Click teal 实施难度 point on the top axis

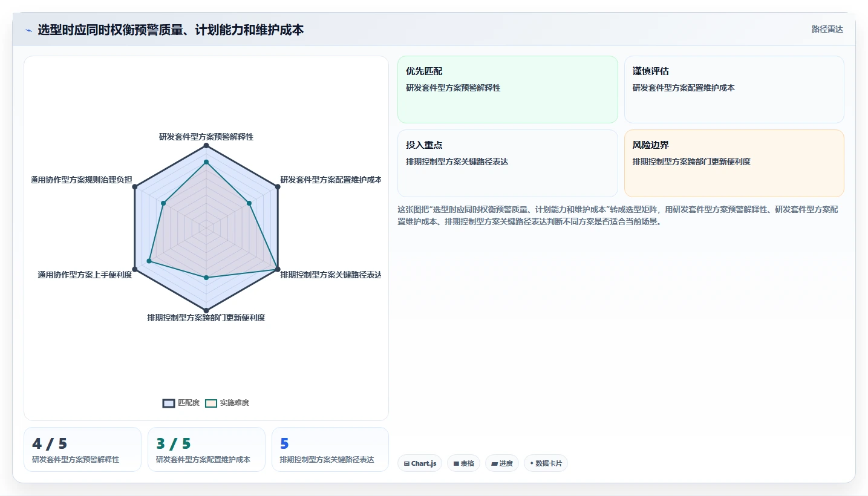[x=206, y=162]
